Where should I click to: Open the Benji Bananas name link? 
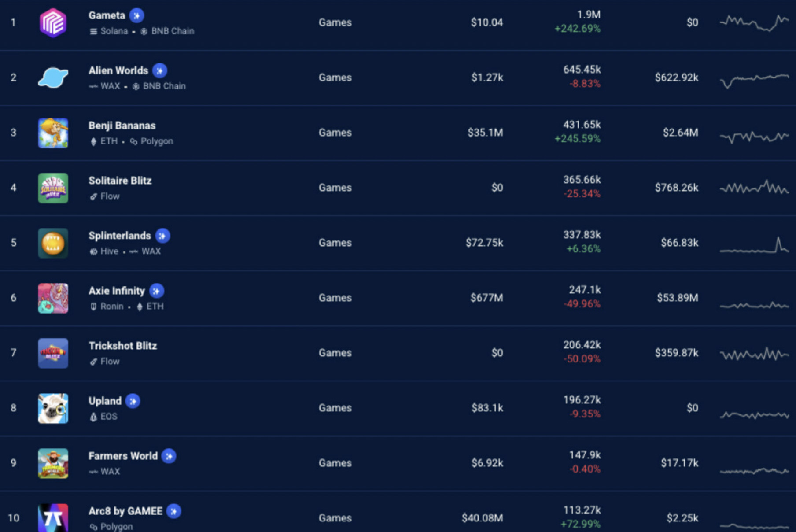click(122, 126)
